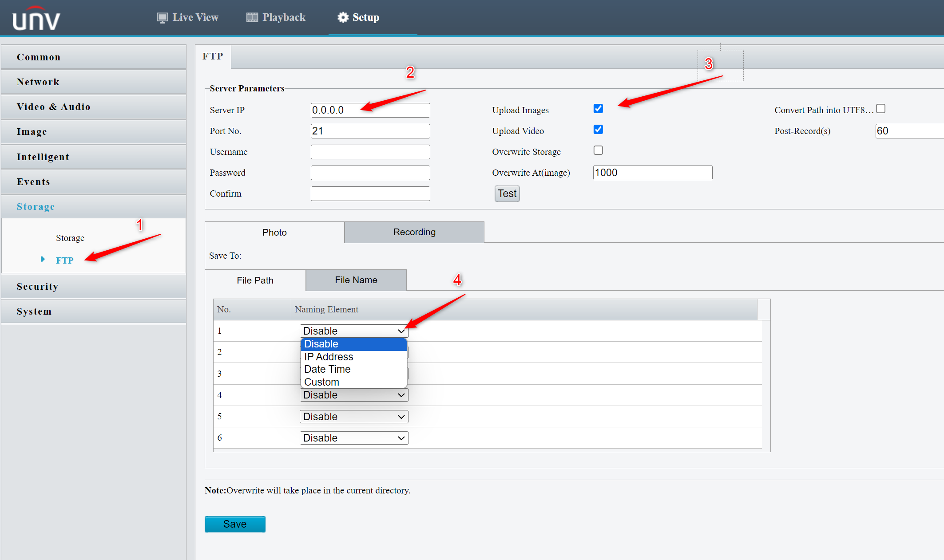Click the arrow marker beside FTP
Screen dimensions: 944x560
click(43, 259)
